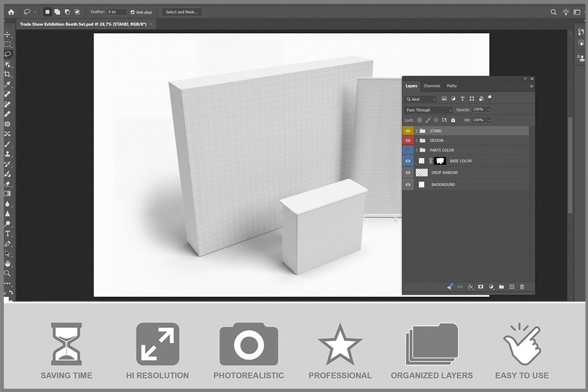Expand the STAND group

pos(416,131)
